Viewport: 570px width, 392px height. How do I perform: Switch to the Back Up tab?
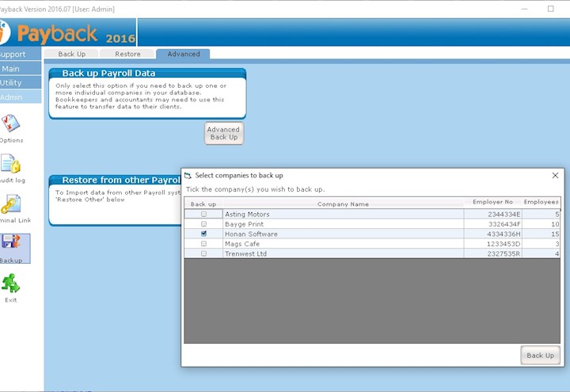coord(71,55)
